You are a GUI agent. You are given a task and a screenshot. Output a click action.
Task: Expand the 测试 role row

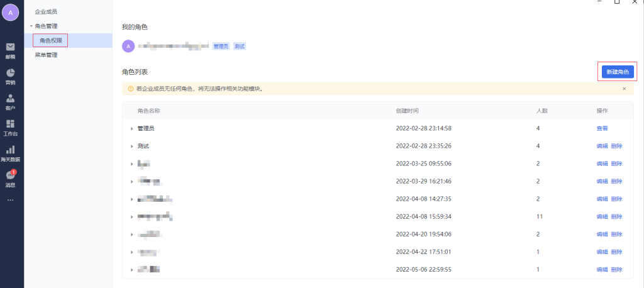tap(132, 146)
